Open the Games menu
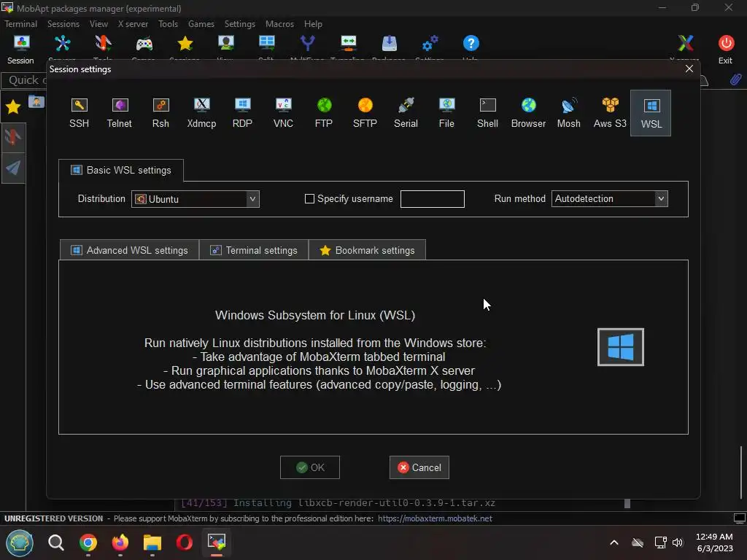 coord(201,24)
